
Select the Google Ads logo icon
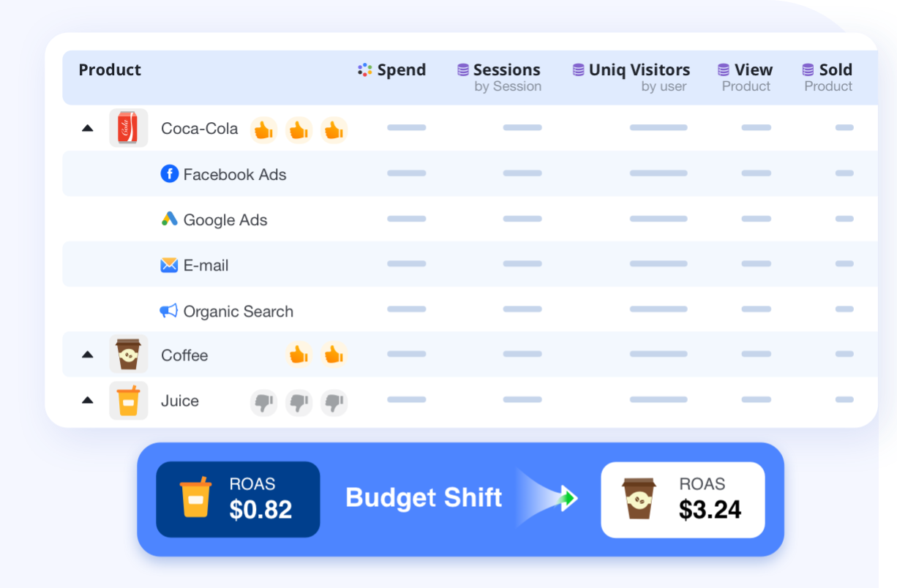point(170,219)
